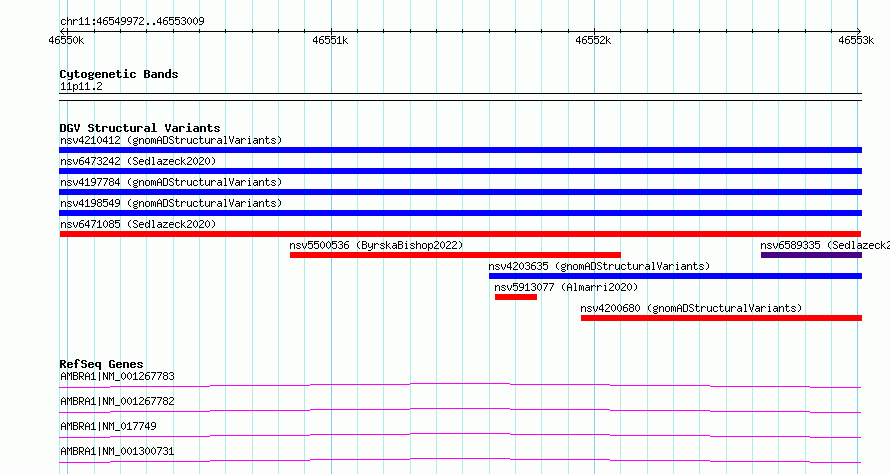Open the nsv4197784 structural variant bar

(460, 192)
